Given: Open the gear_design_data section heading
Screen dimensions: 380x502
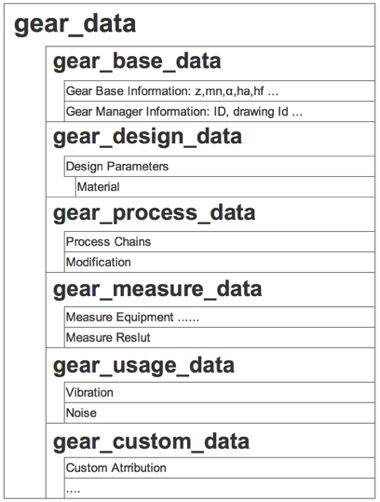Looking at the screenshot, I should tap(147, 137).
